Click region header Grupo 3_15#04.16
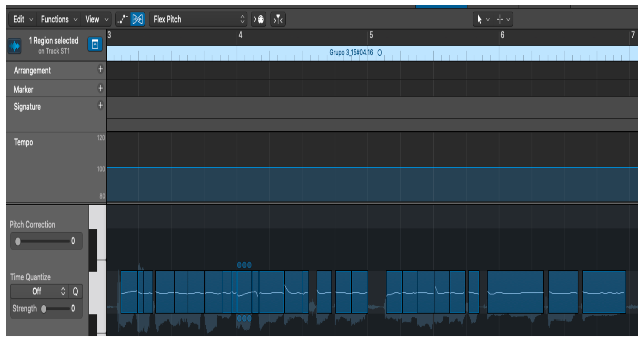The image size is (644, 343). click(x=351, y=53)
